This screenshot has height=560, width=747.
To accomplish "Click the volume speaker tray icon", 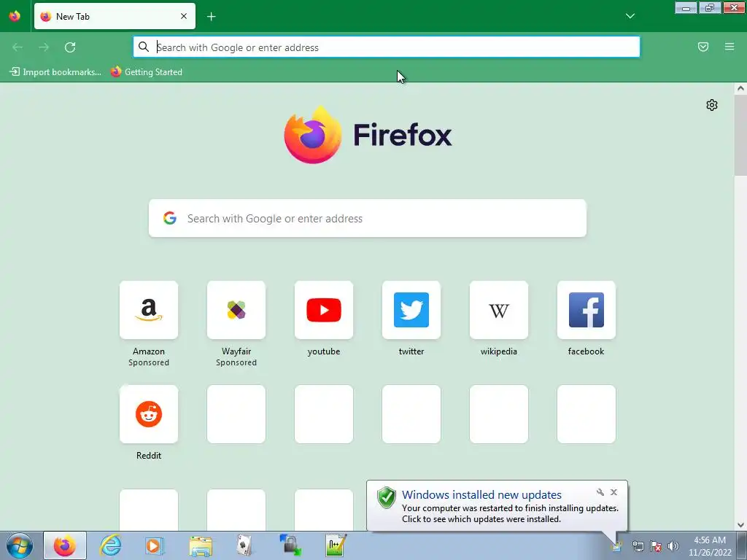I will pyautogui.click(x=673, y=546).
